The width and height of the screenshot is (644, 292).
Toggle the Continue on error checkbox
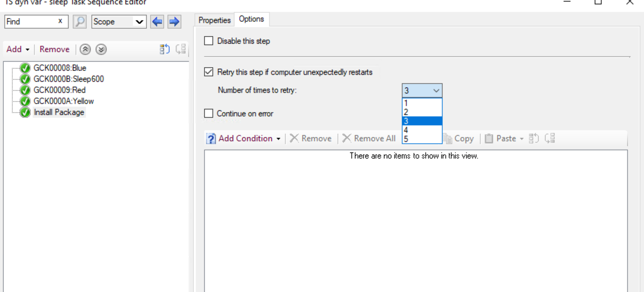(208, 113)
